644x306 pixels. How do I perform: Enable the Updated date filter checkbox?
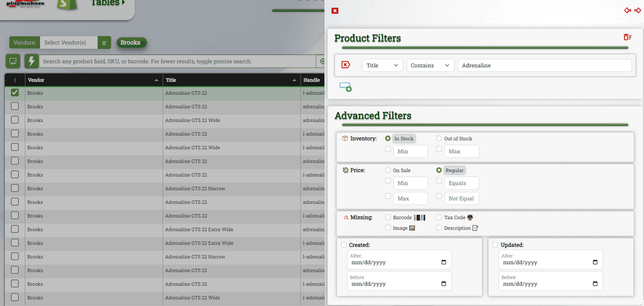[x=496, y=245]
